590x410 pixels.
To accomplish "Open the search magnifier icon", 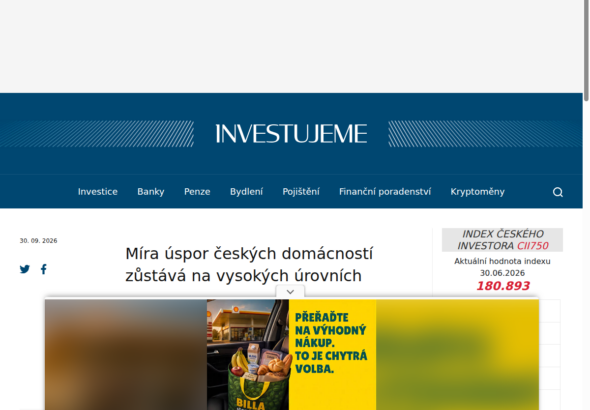I will (558, 192).
